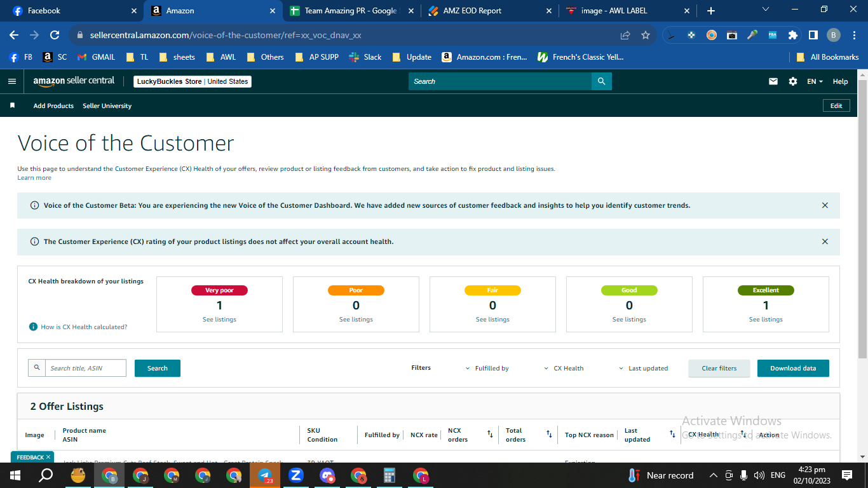The width and height of the screenshot is (868, 488).
Task: Open the LuckyBuckles Store account switcher
Action: 193,81
